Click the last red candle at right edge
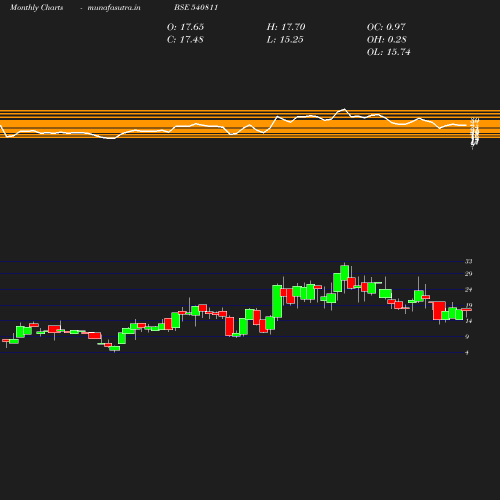Image resolution: width=500 pixels, height=500 pixels. pyautogui.click(x=466, y=310)
